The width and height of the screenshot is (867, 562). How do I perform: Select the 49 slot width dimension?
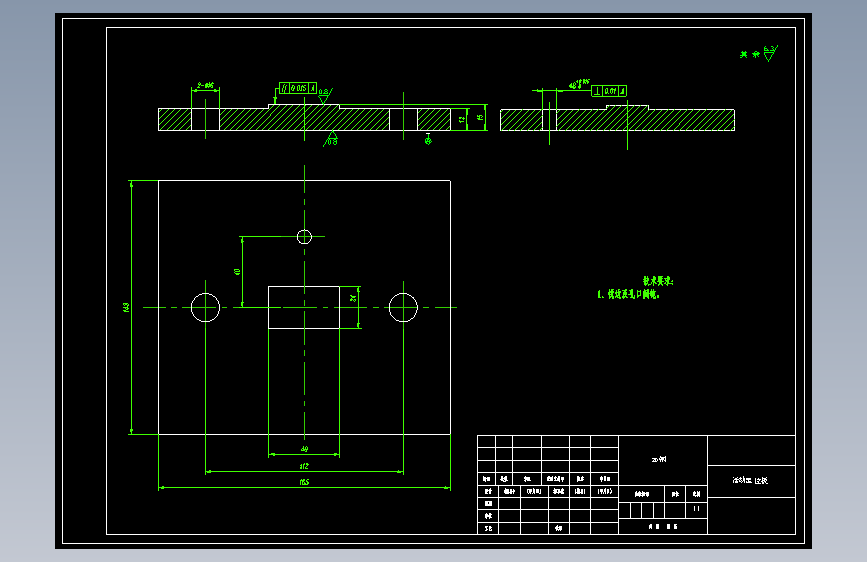click(x=304, y=449)
